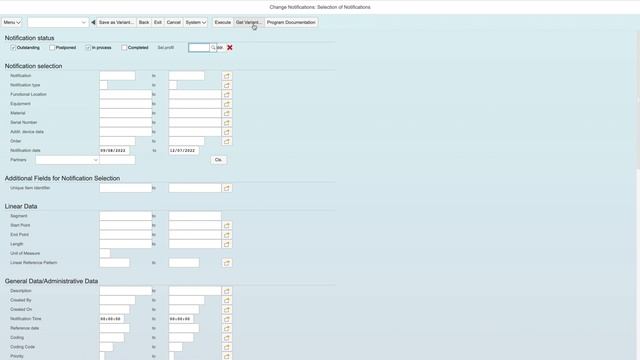Open search help in selection profile field
640x360 pixels.
click(x=213, y=48)
